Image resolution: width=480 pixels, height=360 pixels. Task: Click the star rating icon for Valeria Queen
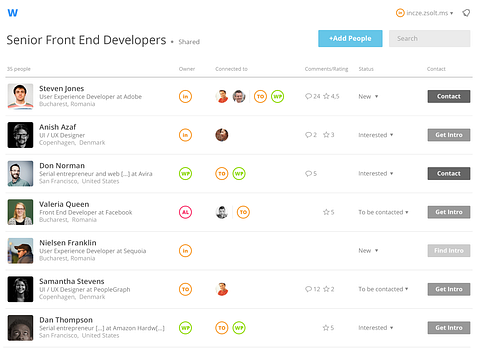click(x=326, y=212)
